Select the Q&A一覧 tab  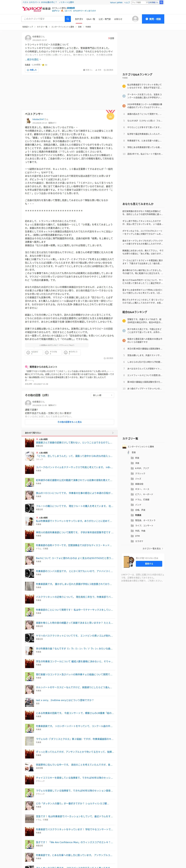click(91, 19)
